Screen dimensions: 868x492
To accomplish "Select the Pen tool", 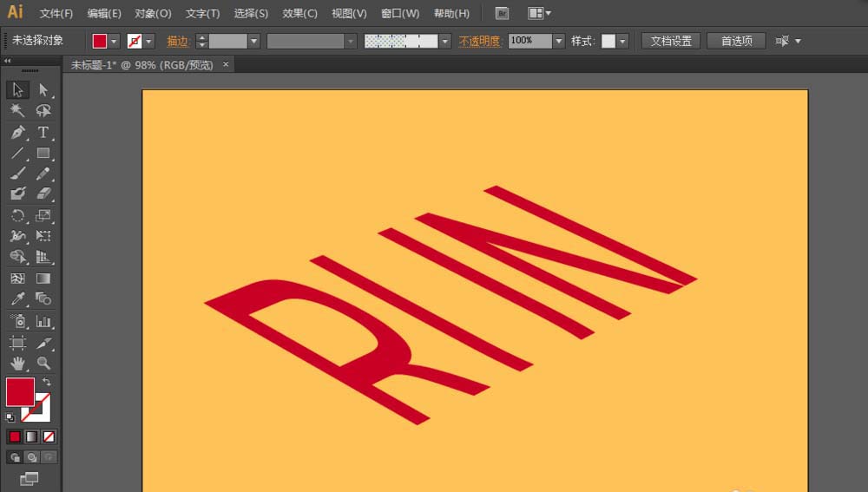I will click(17, 132).
